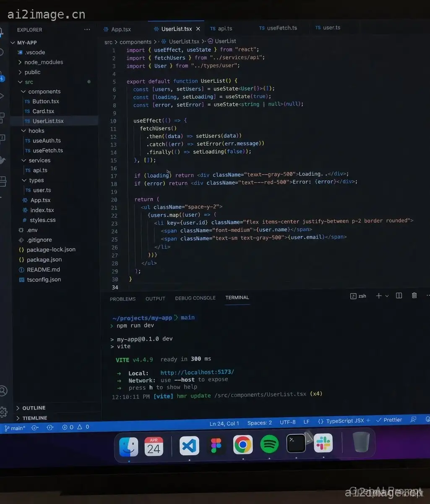430x504 pixels.
Task: Collapse the types folder
Action: (x=33, y=180)
